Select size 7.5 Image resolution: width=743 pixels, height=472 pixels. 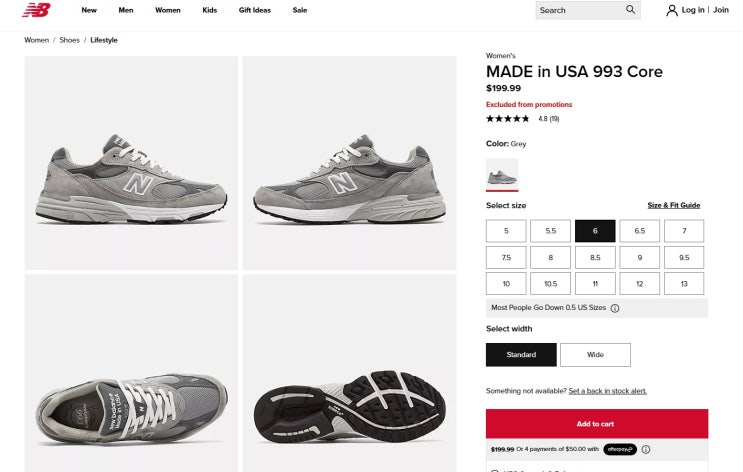point(506,257)
